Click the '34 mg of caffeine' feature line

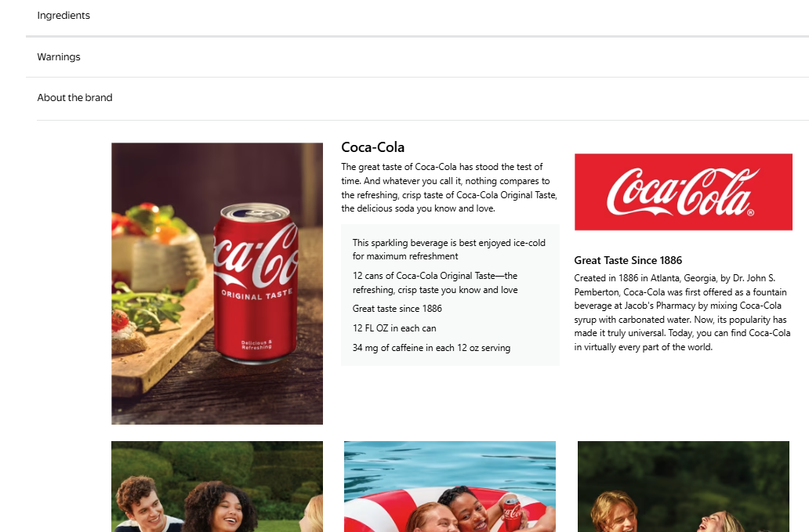[x=431, y=348]
